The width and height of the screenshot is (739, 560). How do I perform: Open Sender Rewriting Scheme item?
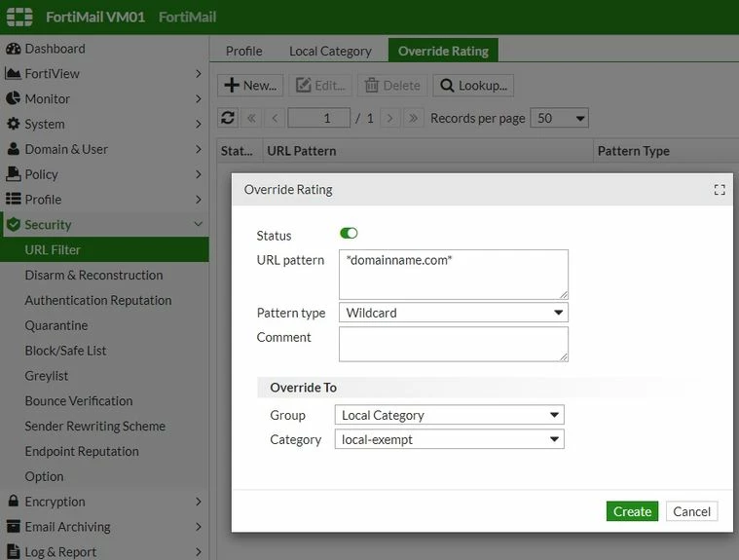[x=94, y=427]
